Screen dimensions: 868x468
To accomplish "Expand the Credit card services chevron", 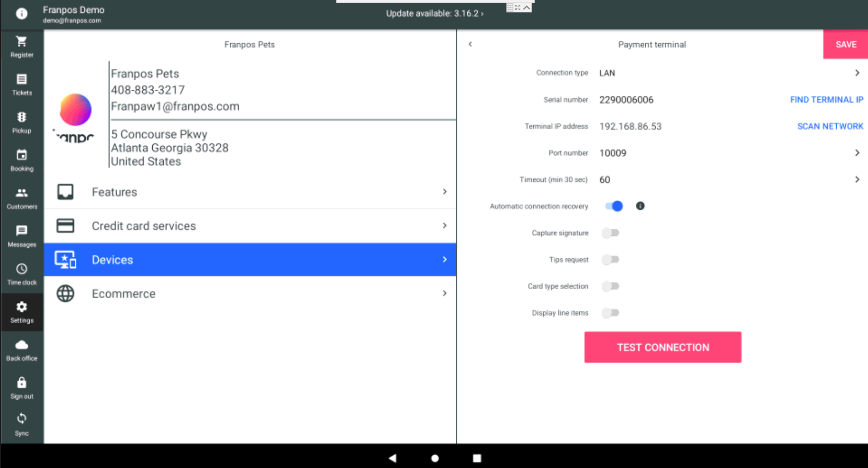I will [444, 226].
